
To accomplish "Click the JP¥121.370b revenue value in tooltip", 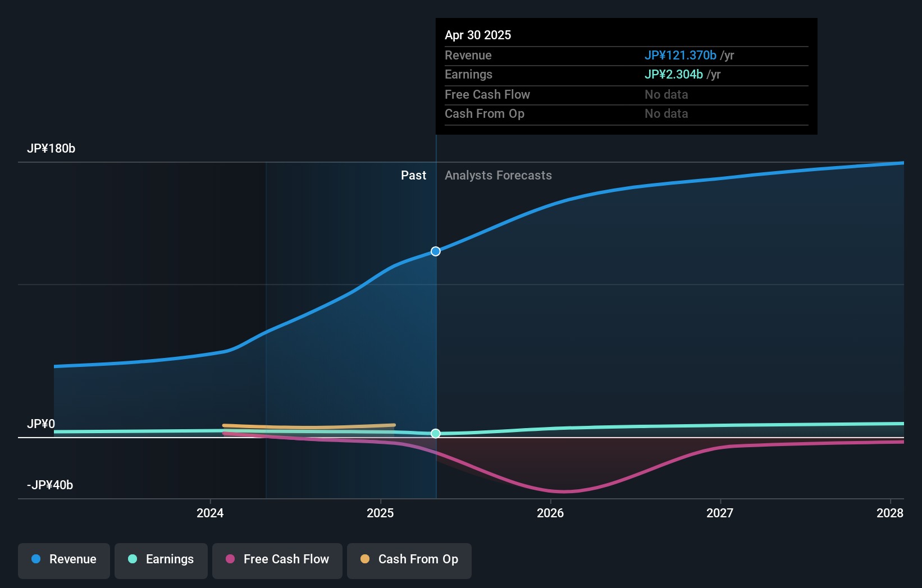I will pyautogui.click(x=680, y=56).
